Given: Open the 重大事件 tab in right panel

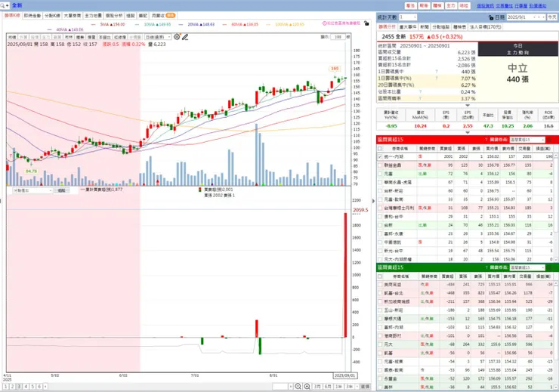Looking at the screenshot, I should 408,27.
